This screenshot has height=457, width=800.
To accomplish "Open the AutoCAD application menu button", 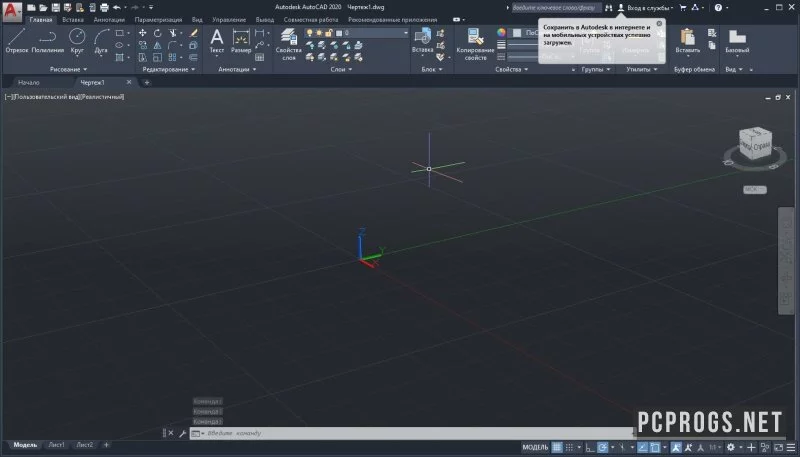I will pyautogui.click(x=12, y=10).
